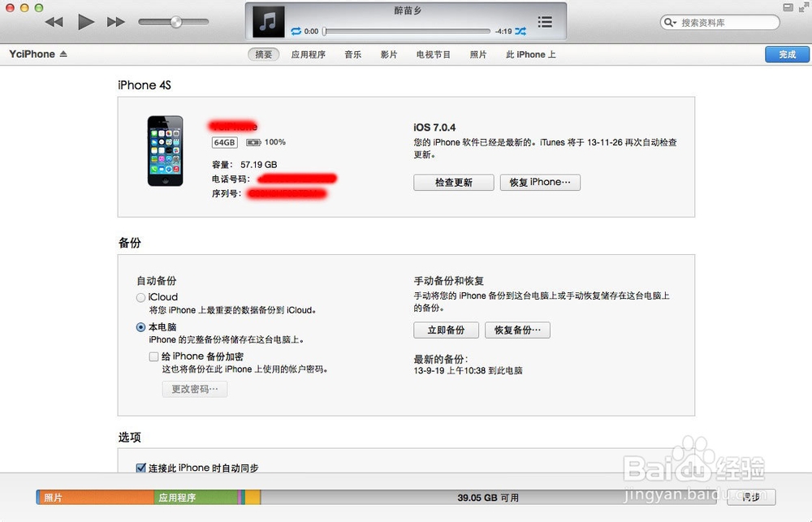Open the search magnifier dropdown
The height and width of the screenshot is (522, 812).
[670, 22]
